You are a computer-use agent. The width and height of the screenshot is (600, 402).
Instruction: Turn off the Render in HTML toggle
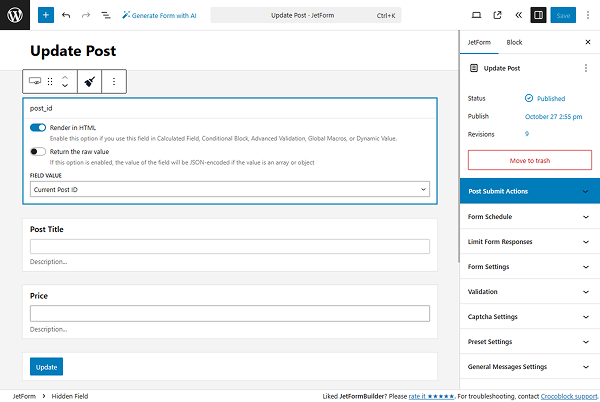(x=38, y=127)
